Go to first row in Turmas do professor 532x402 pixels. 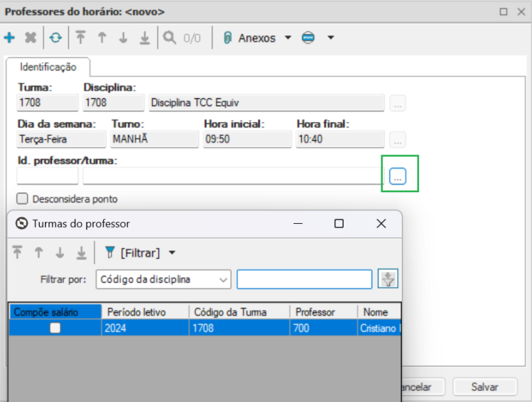tap(17, 253)
